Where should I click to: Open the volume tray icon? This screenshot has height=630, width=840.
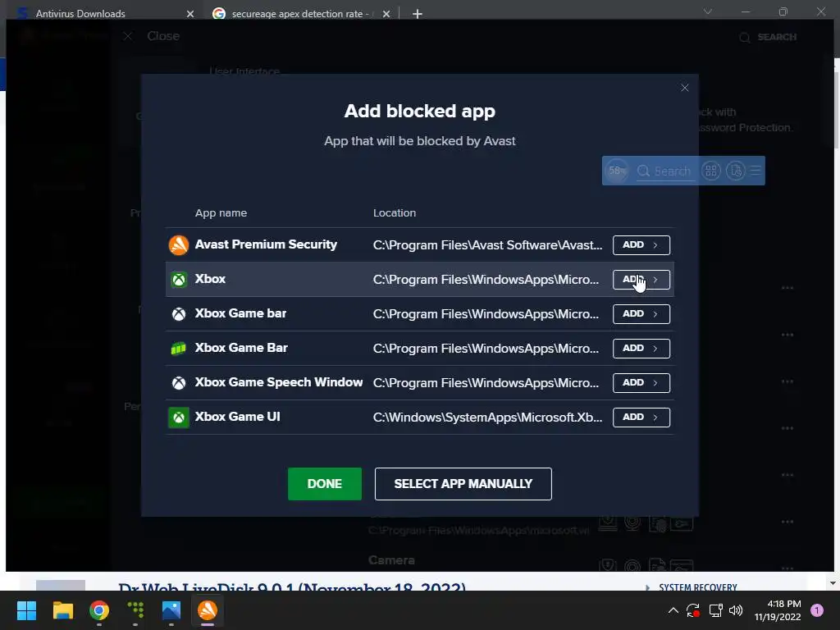736,610
